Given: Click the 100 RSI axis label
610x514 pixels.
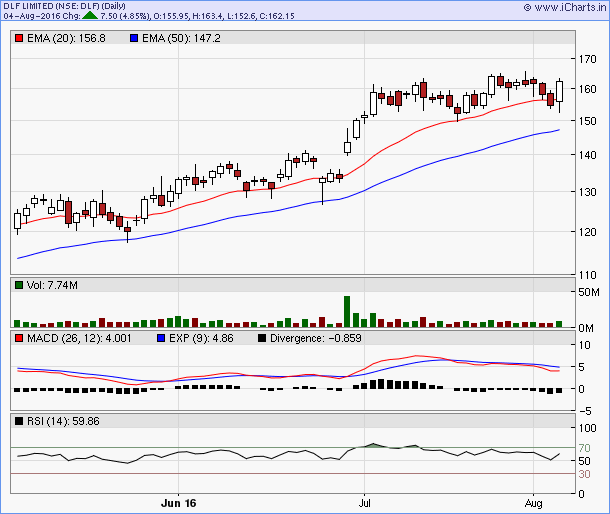Looking at the screenshot, I should [587, 428].
